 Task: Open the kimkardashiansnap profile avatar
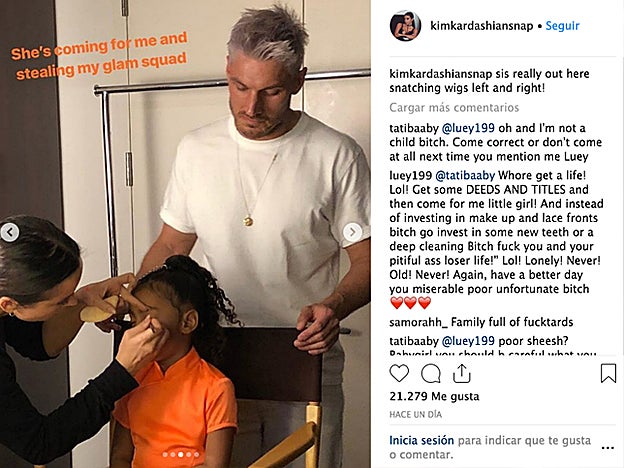405,26
